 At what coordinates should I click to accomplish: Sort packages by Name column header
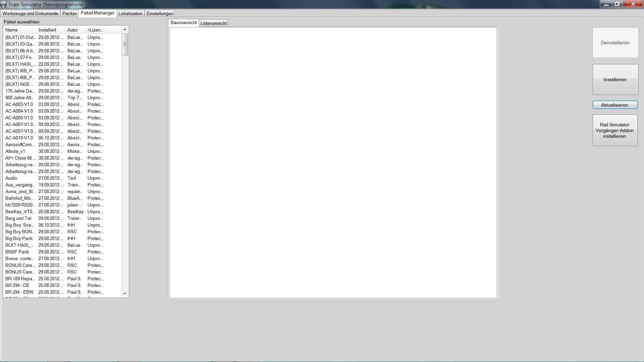(x=19, y=30)
